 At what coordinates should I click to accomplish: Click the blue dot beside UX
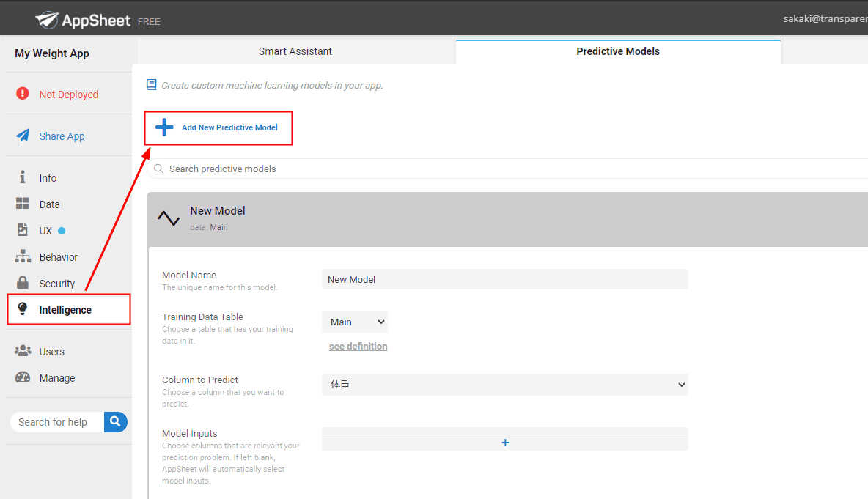coord(62,231)
